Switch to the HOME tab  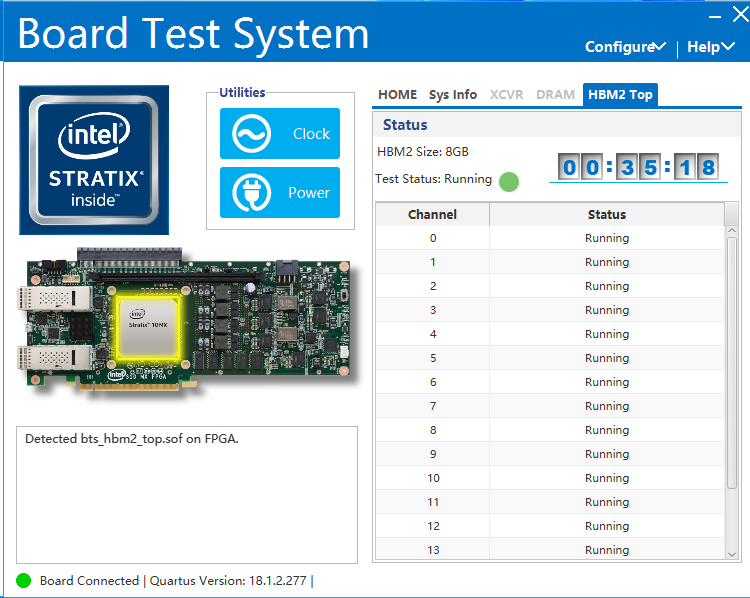pos(397,95)
